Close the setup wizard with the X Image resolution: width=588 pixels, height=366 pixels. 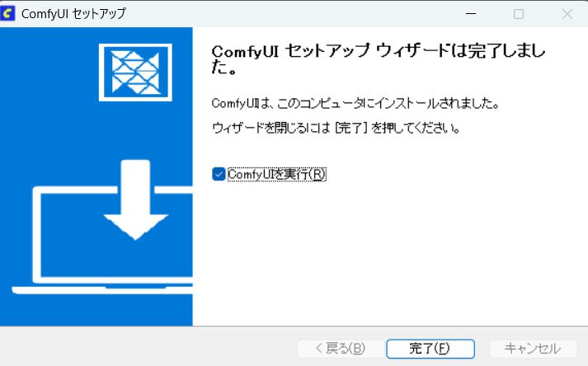[567, 14]
